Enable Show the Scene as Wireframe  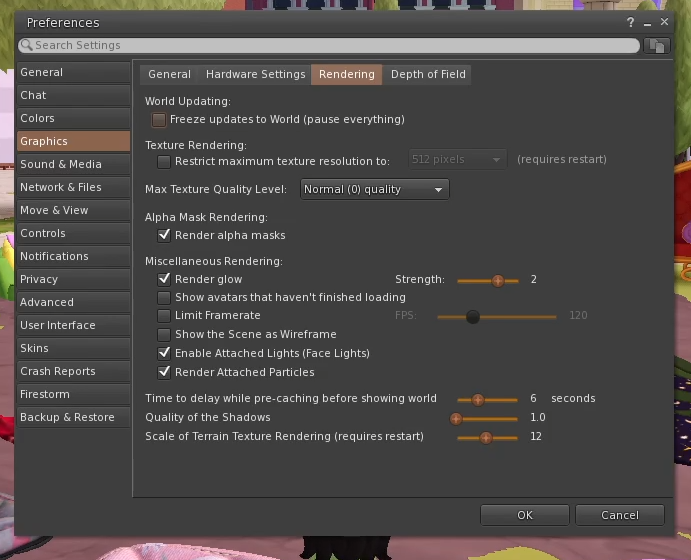coord(164,335)
